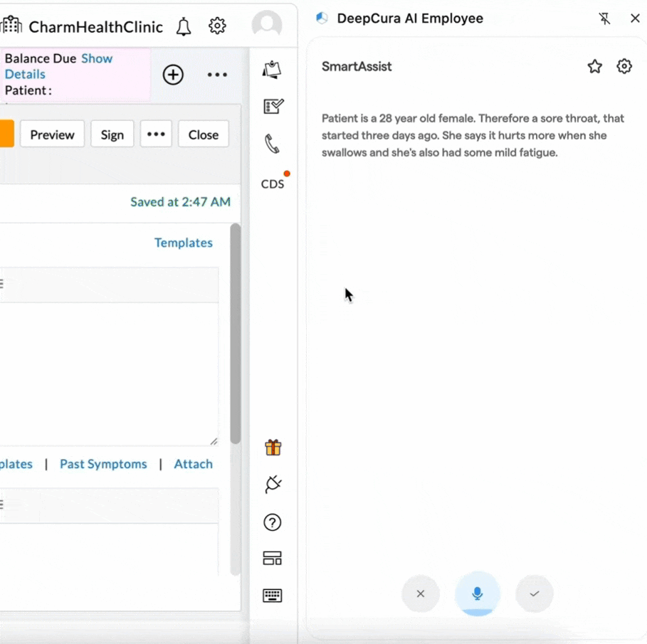Open SmartAssist settings gear

624,66
